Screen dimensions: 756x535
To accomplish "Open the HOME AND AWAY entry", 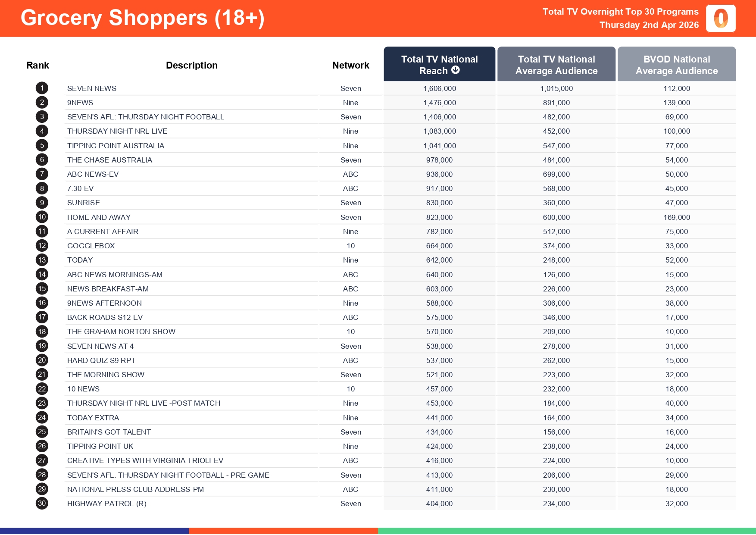I will [99, 217].
